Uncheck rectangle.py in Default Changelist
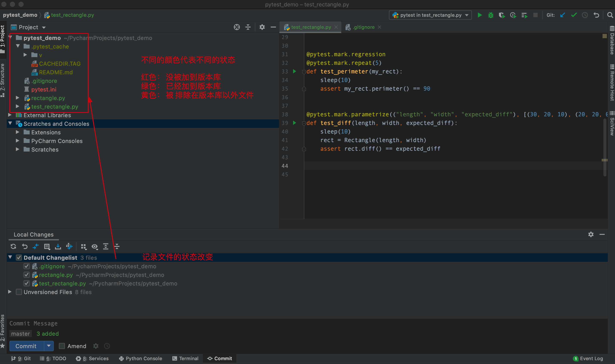 pos(26,275)
